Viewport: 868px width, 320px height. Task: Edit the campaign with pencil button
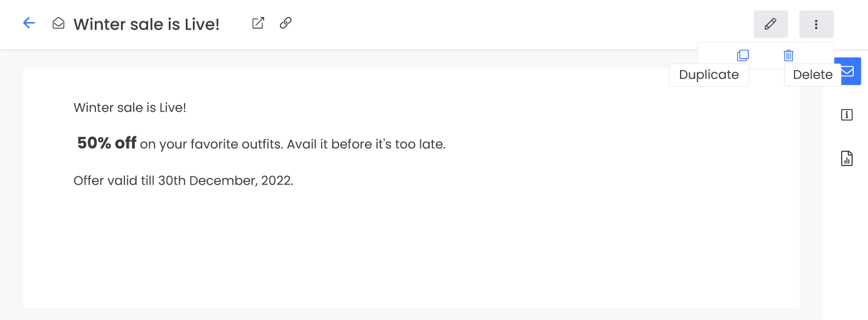770,24
